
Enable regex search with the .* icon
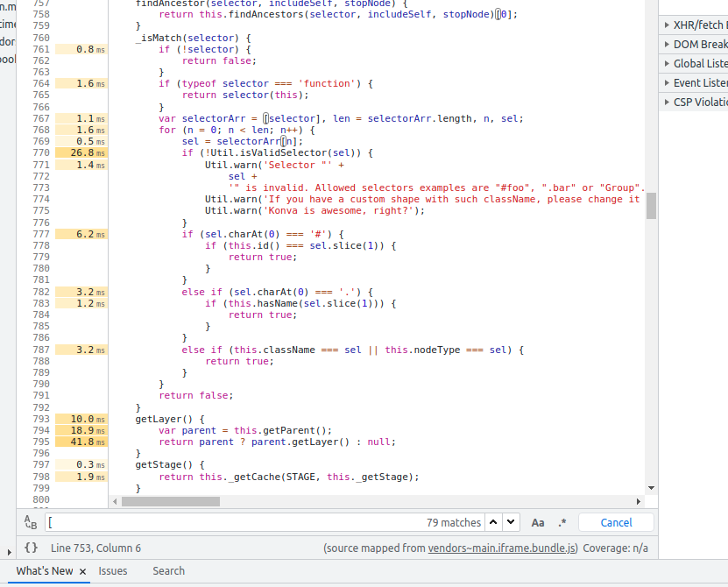pyautogui.click(x=562, y=522)
